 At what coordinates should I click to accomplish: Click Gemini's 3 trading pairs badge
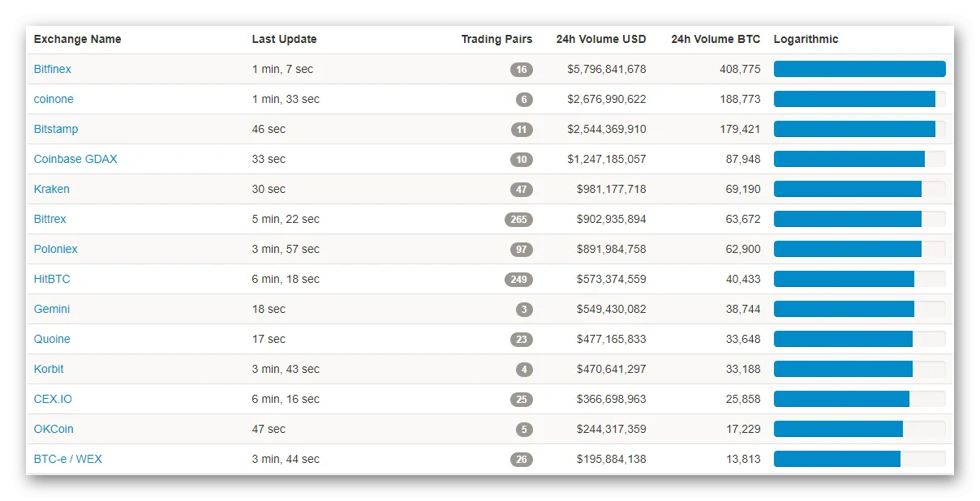[x=524, y=310]
